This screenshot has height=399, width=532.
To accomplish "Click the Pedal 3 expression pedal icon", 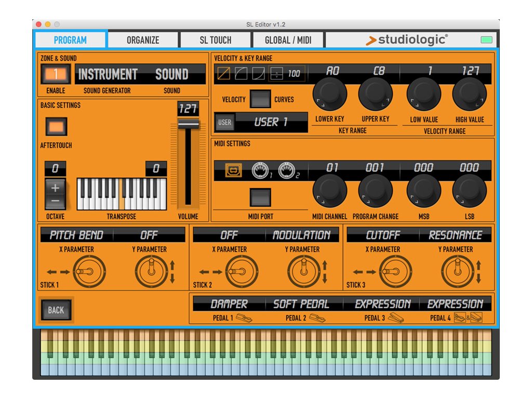I will tap(395, 318).
